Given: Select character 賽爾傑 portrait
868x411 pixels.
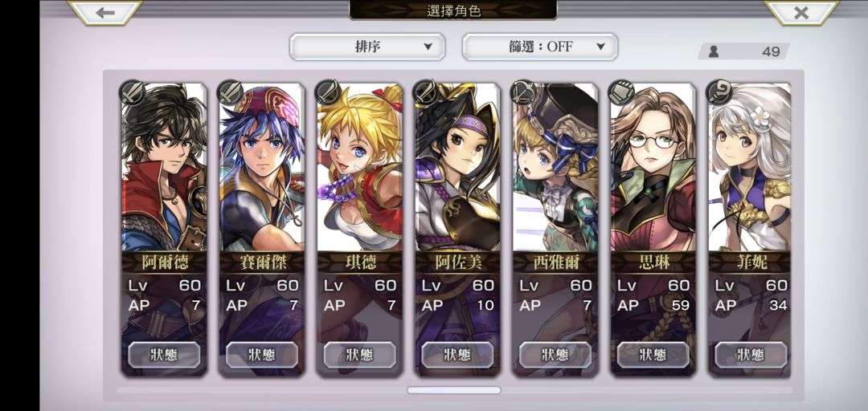Looking at the screenshot, I should click(262, 167).
